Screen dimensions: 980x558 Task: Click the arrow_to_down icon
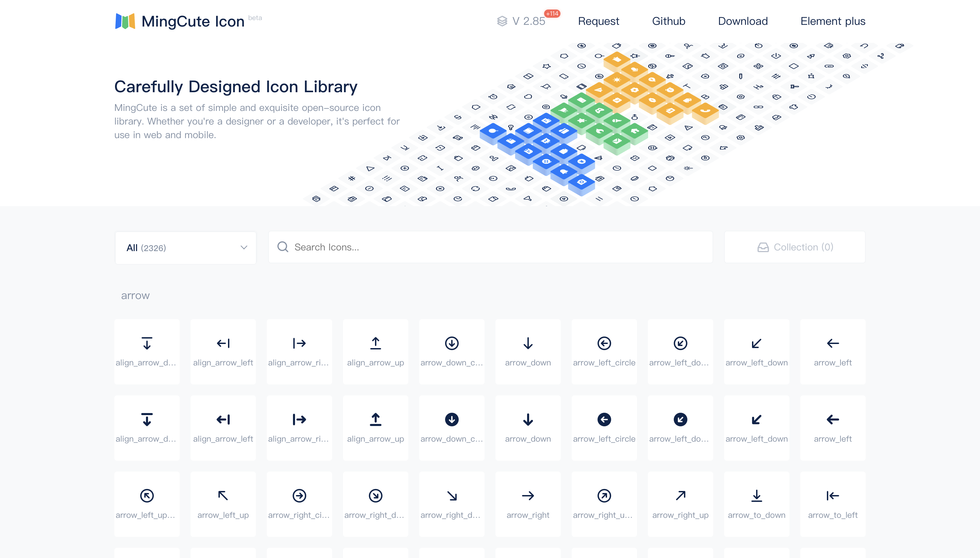[x=756, y=504]
